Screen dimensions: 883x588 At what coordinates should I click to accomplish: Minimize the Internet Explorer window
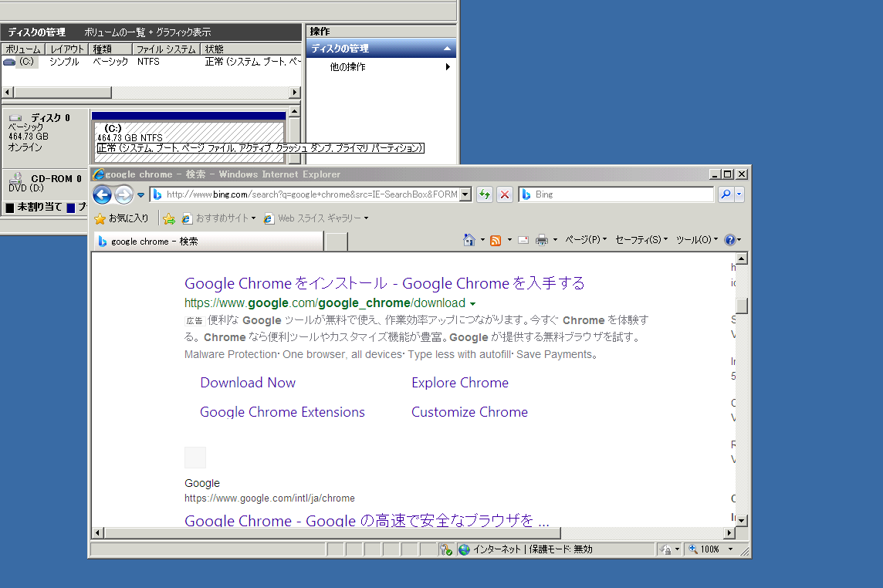coord(715,174)
